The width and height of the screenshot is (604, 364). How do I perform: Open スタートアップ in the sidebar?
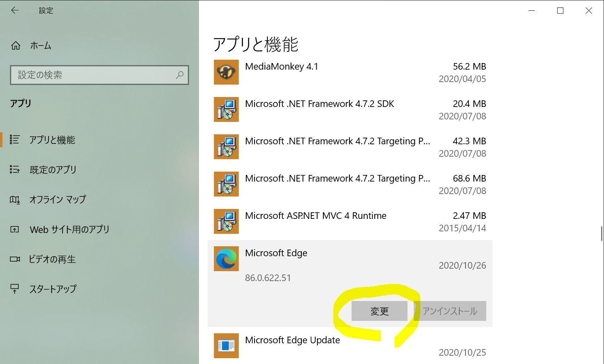pos(53,289)
